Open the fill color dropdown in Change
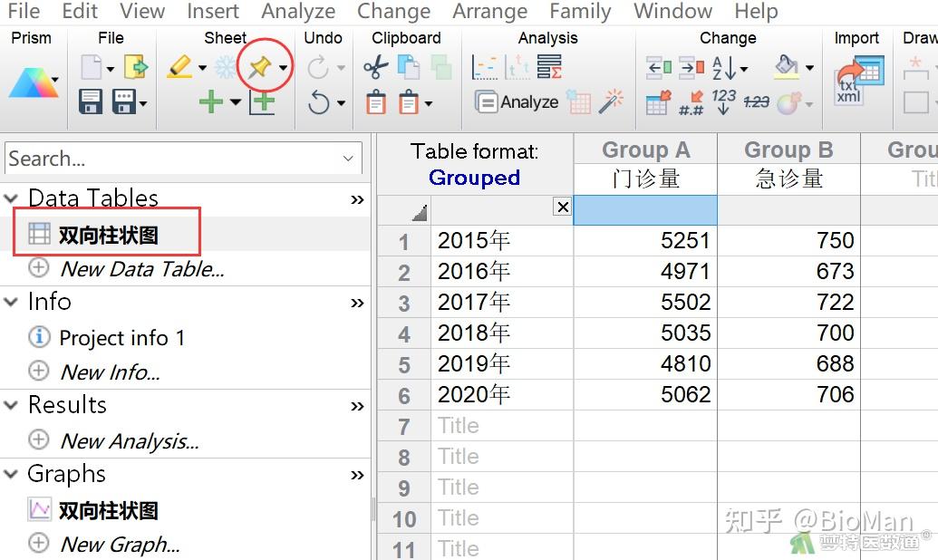This screenshot has width=938, height=560. tap(808, 67)
